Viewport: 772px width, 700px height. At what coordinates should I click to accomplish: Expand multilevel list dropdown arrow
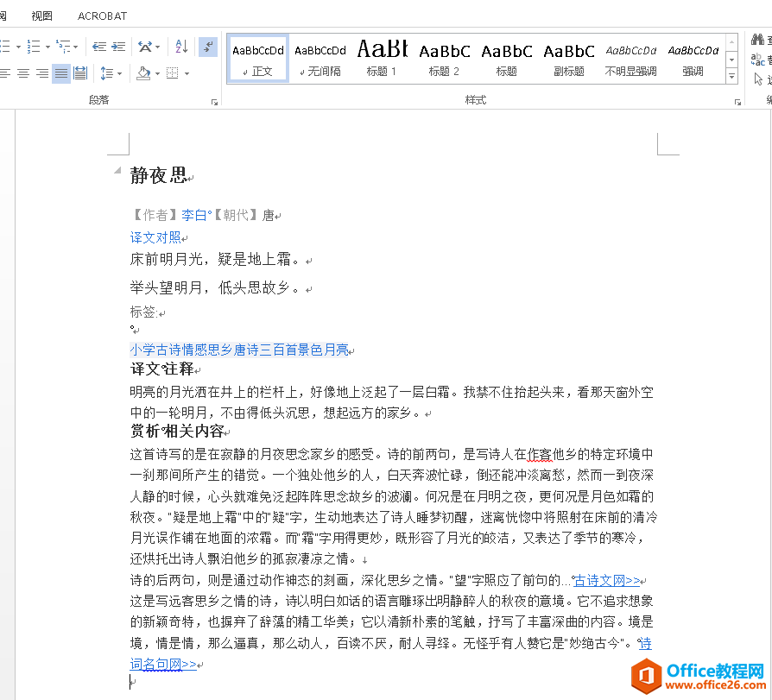(75, 47)
